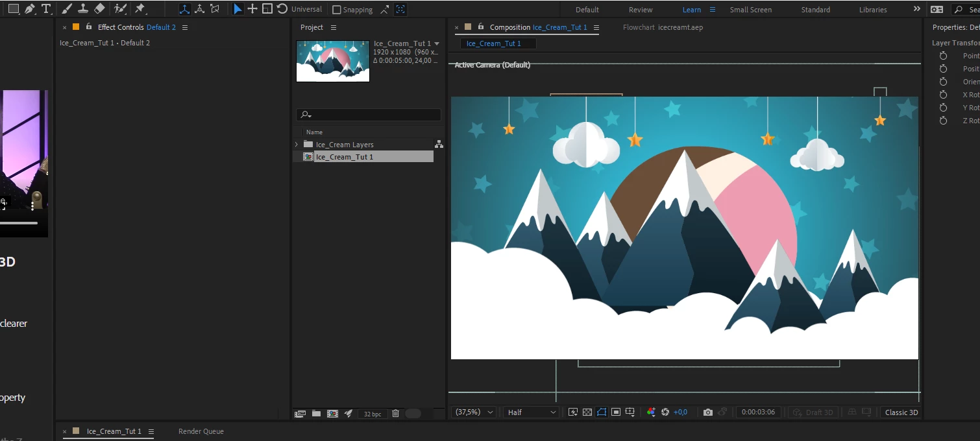Select the Eraser tool
980x441 pixels.
pos(99,9)
